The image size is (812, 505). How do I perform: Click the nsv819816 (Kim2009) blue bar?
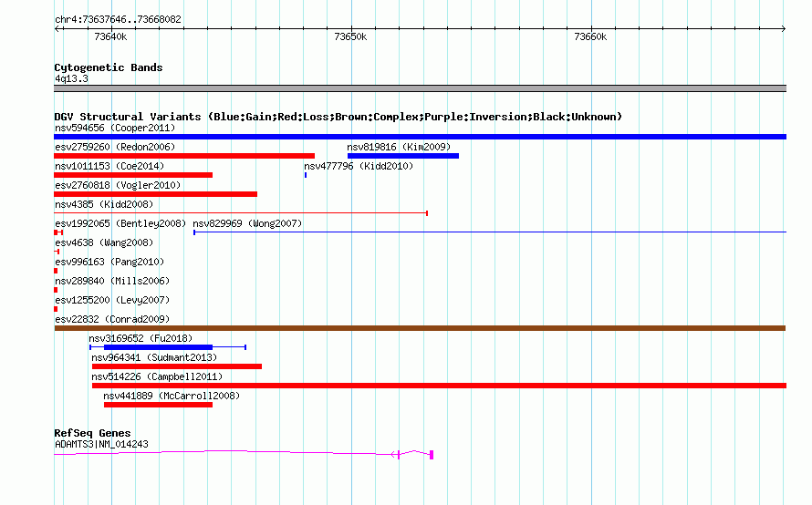coord(403,156)
